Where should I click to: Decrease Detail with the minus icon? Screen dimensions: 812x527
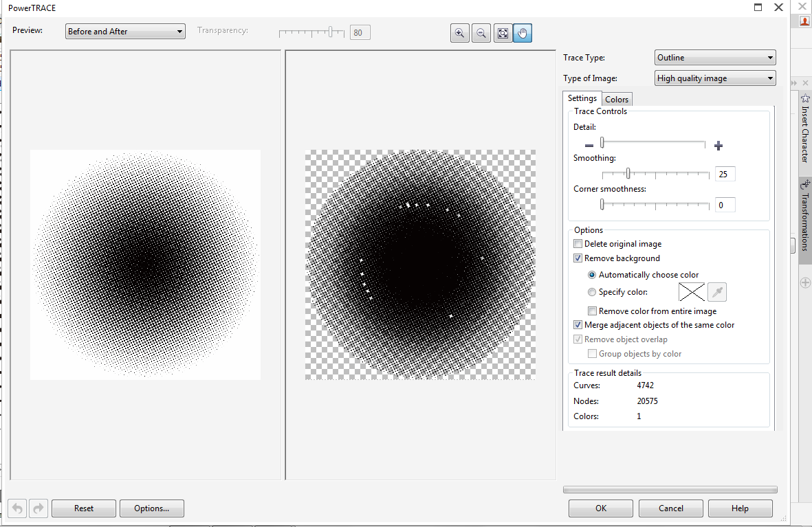pyautogui.click(x=589, y=145)
